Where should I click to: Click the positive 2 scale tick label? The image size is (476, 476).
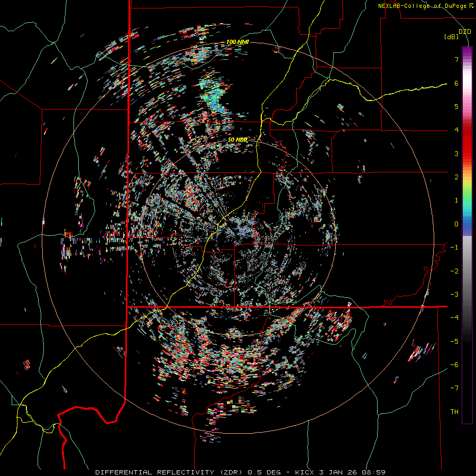click(x=456, y=177)
